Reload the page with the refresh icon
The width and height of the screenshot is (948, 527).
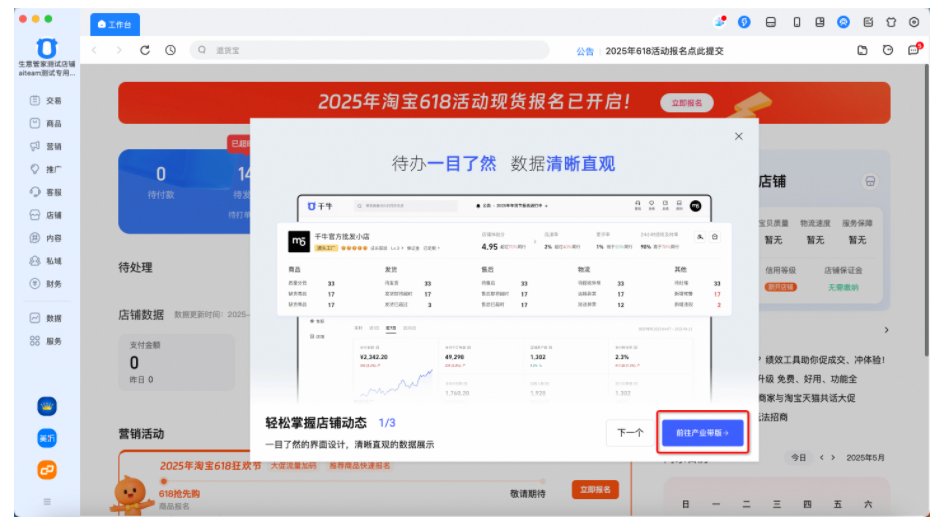point(144,50)
